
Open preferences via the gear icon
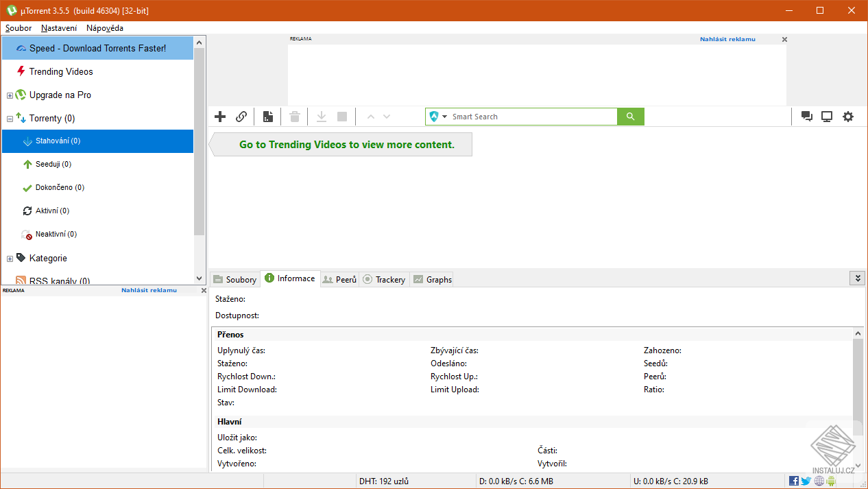pos(848,117)
